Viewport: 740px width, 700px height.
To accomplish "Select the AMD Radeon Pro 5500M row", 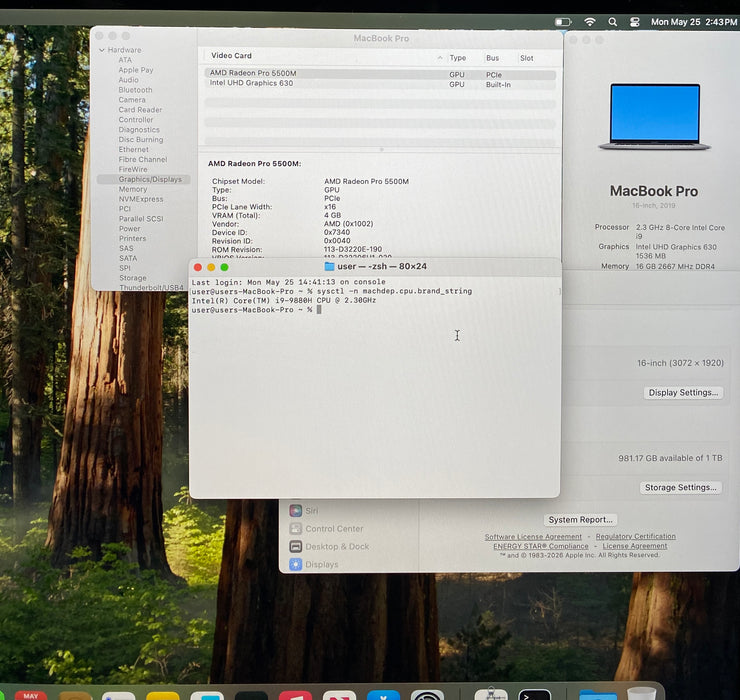I will [380, 74].
